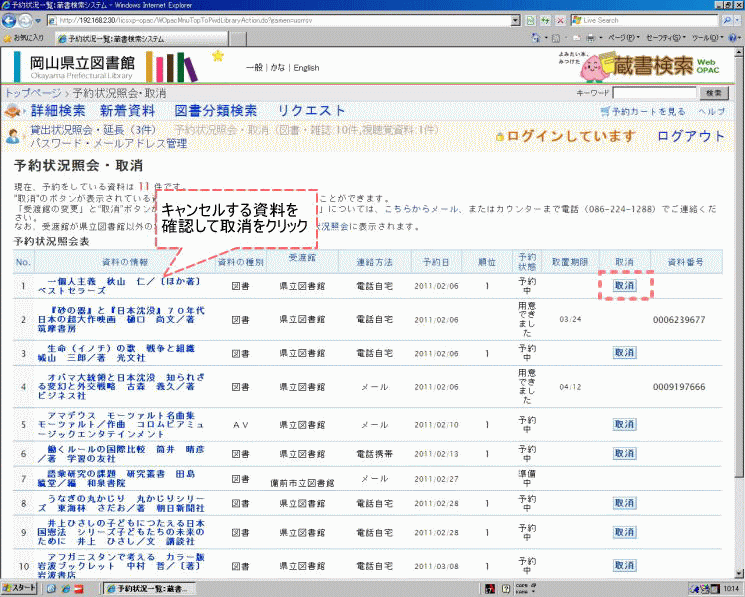Click the 検索 keyword search button
745x597 pixels.
tap(714, 93)
